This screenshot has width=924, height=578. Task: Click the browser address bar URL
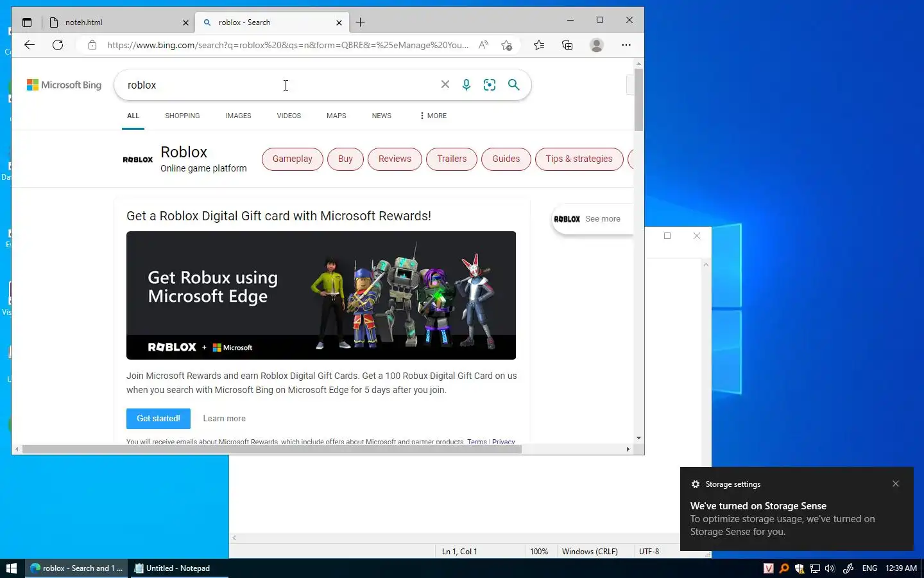point(287,45)
